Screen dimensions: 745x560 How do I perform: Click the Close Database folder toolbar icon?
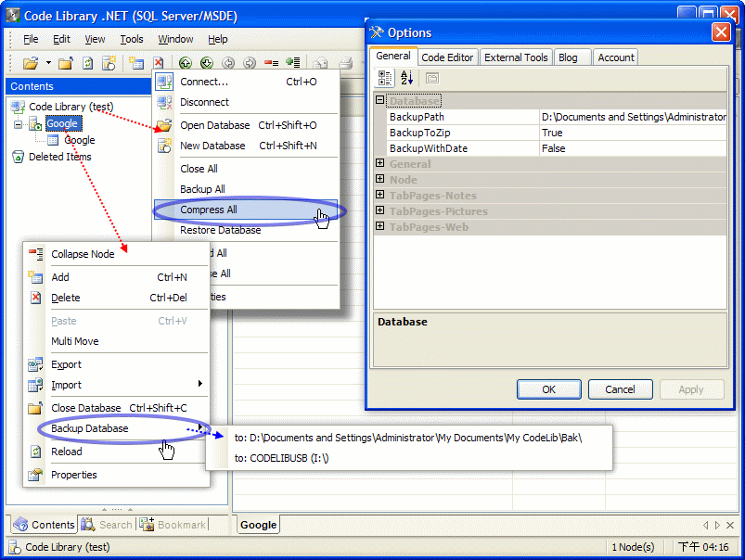[x=66, y=63]
